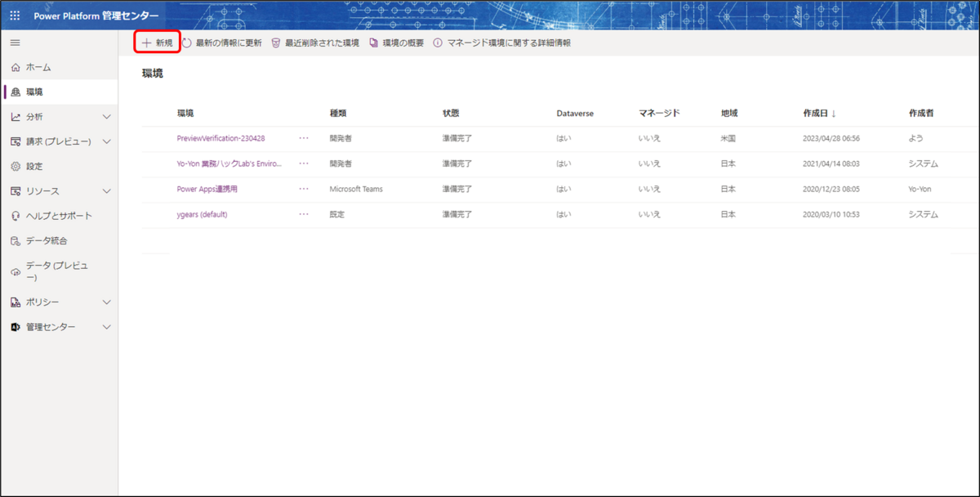Click the creator cell よう

pyautogui.click(x=915, y=138)
